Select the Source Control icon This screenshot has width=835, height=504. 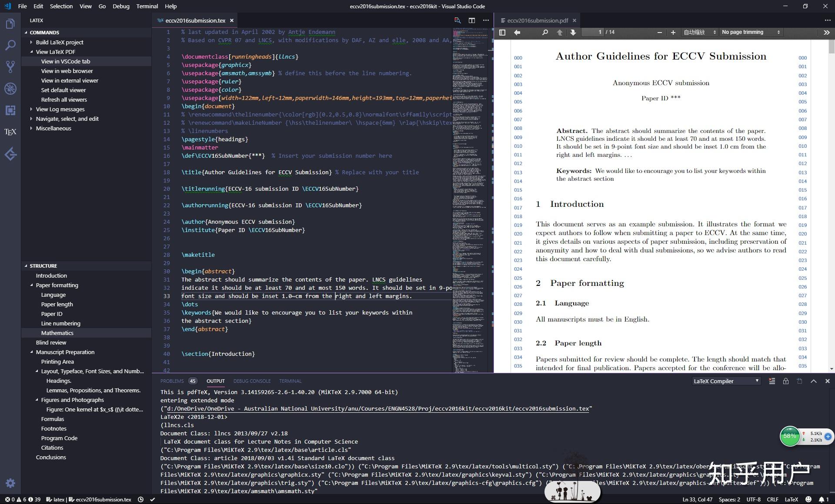tap(10, 67)
